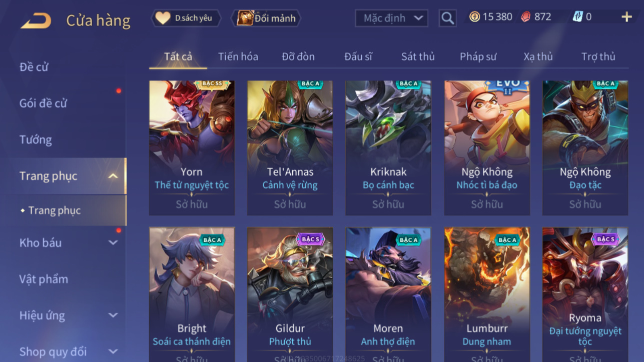
Task: Collapse the Trang phục sidebar section
Action: click(x=113, y=176)
